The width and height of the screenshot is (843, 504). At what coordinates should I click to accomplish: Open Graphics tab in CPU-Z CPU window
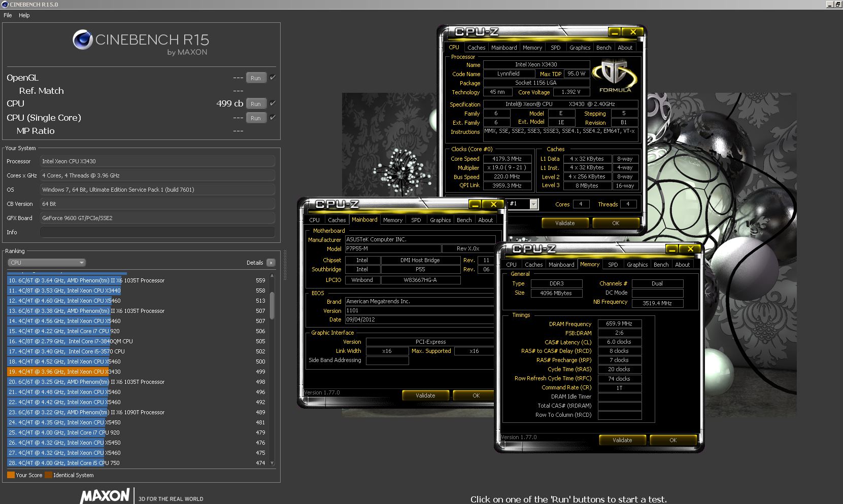580,48
